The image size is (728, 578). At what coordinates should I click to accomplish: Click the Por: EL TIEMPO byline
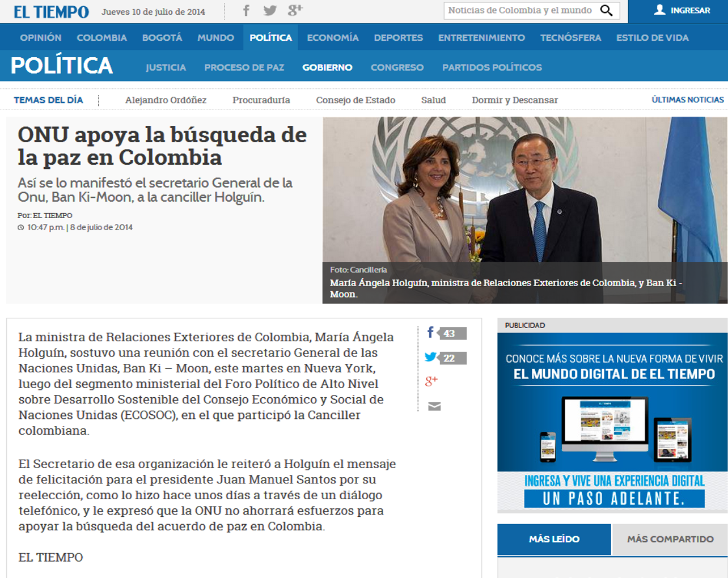(x=45, y=215)
